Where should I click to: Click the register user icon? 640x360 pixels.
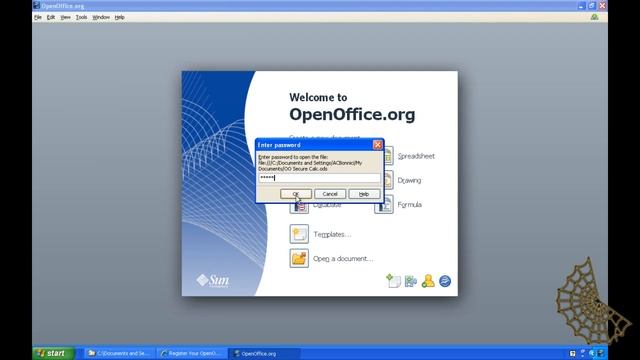click(428, 281)
